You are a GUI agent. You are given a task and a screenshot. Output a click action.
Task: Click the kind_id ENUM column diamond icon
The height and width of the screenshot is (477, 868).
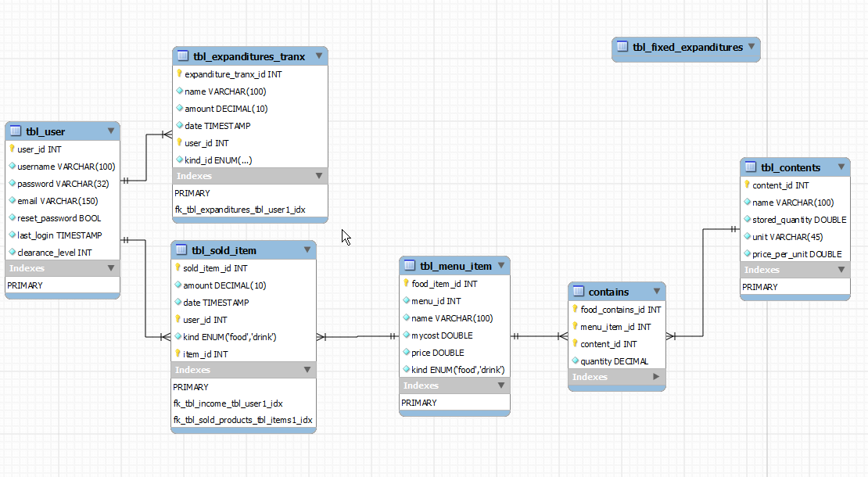pos(179,160)
